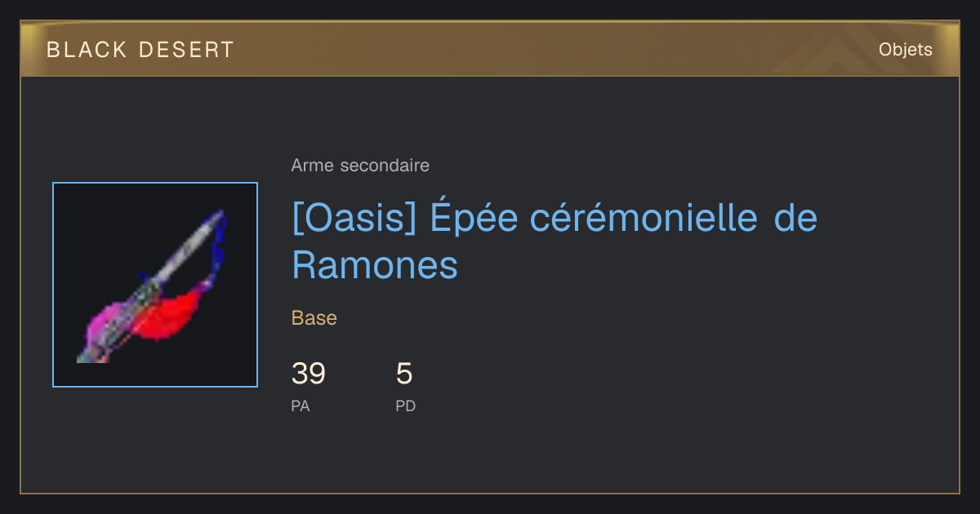Click the pink tassel on the sword icon
980x514 pixels.
[x=109, y=321]
